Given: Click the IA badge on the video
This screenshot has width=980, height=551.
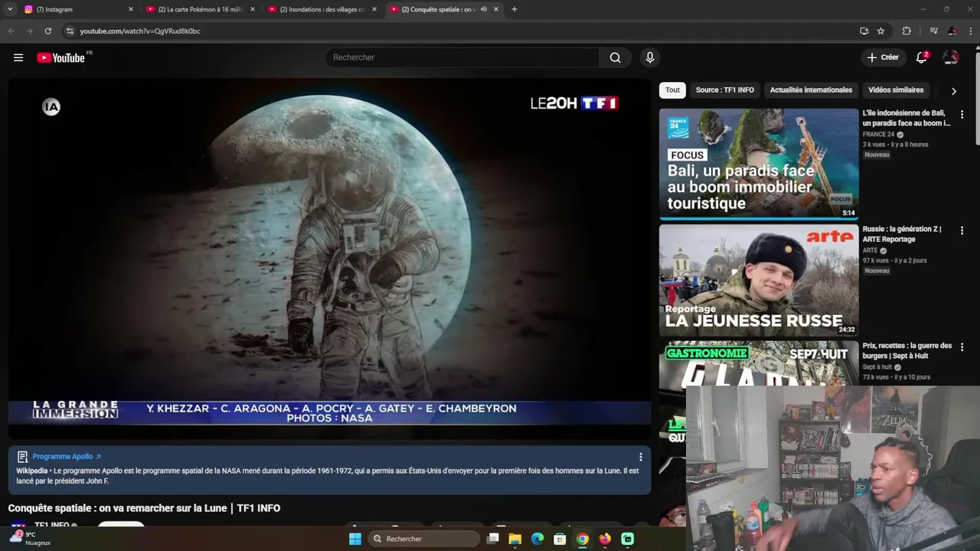Looking at the screenshot, I should click(x=51, y=107).
